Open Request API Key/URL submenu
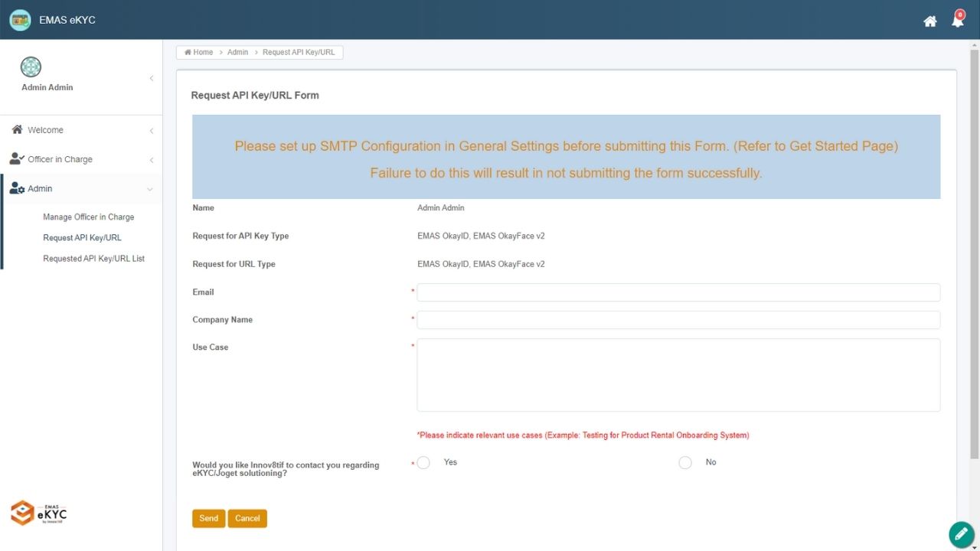This screenshot has height=551, width=980. [82, 238]
